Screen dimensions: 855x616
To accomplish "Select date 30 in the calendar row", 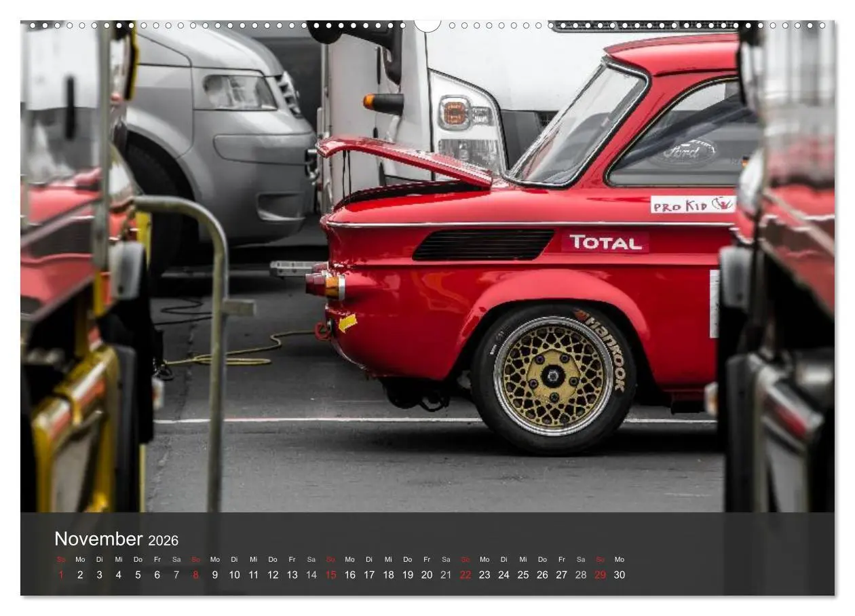I will [620, 575].
